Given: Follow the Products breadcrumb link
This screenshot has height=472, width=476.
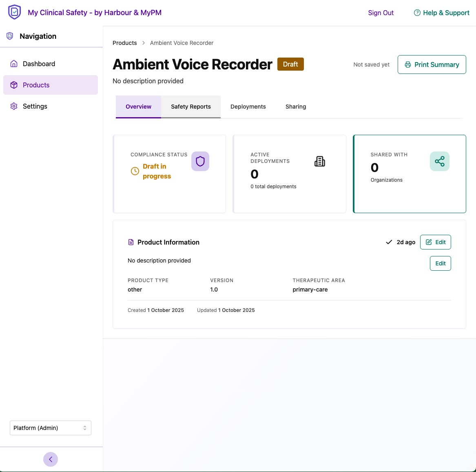Looking at the screenshot, I should pos(125,43).
